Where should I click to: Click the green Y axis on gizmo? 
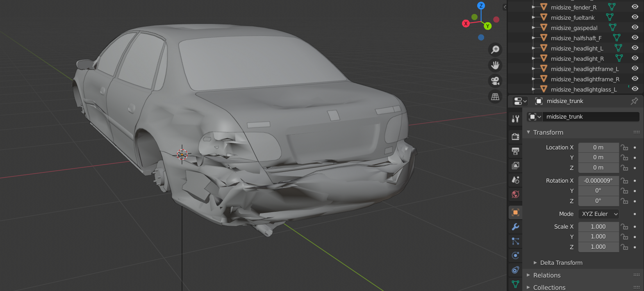[487, 26]
